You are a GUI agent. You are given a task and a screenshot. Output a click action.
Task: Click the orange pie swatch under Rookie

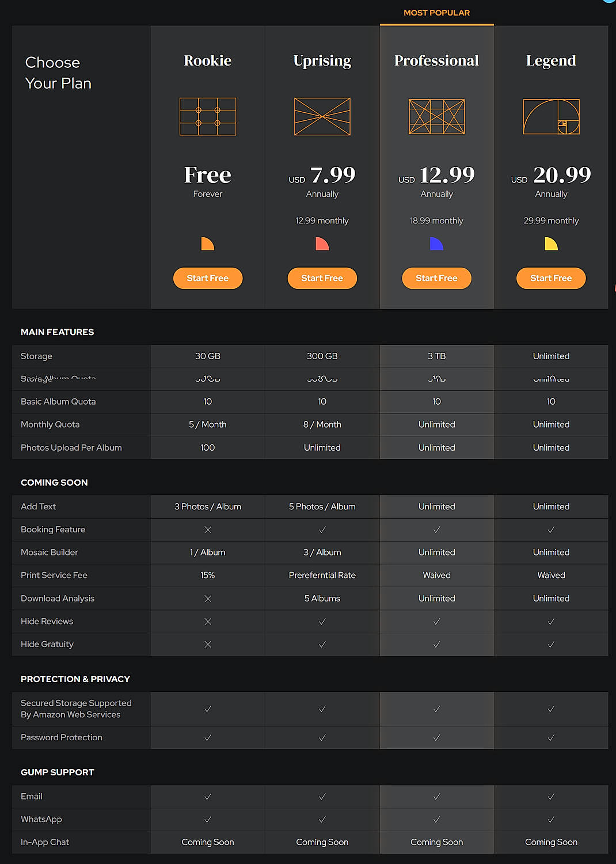[x=207, y=243]
